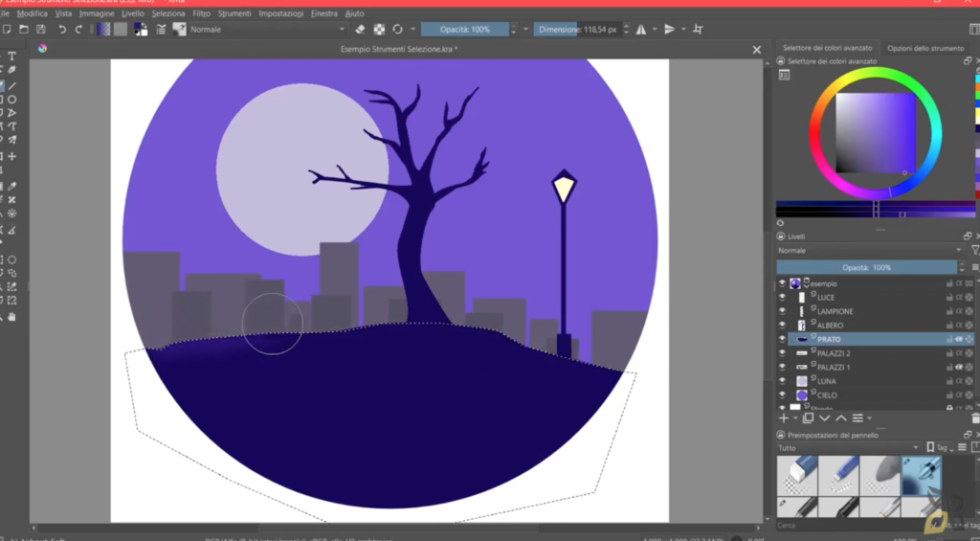980x541 pixels.
Task: Open the brush preset chooser icon
Action: [179, 30]
